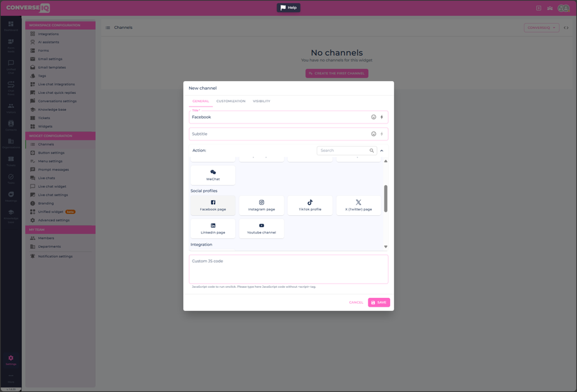
Task: Open the CONVERSEIQ workspace dropdown
Action: (x=540, y=28)
